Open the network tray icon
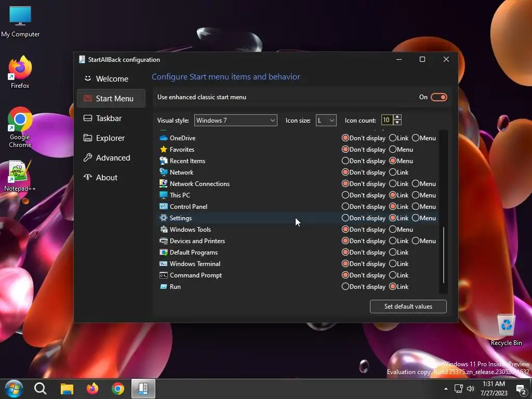 (459, 389)
